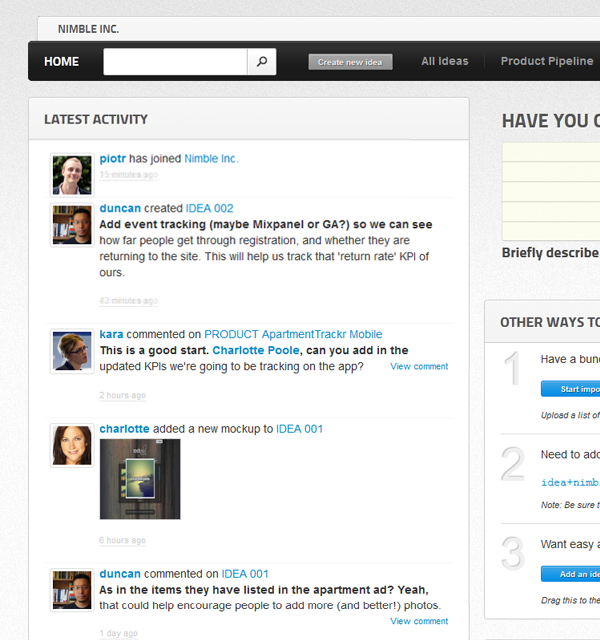Image resolution: width=600 pixels, height=640 pixels.
Task: Click kara's profile avatar
Action: pos(72,351)
